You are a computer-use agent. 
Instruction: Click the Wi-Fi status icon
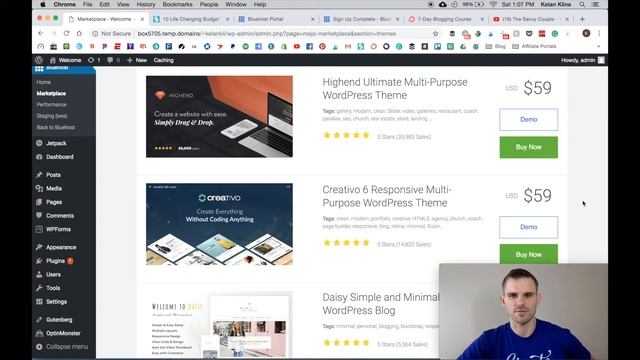click(x=493, y=4)
